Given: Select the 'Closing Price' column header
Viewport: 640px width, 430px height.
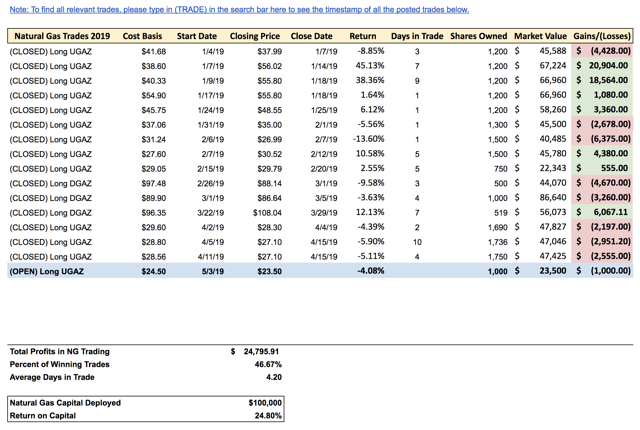Looking at the screenshot, I should click(255, 36).
